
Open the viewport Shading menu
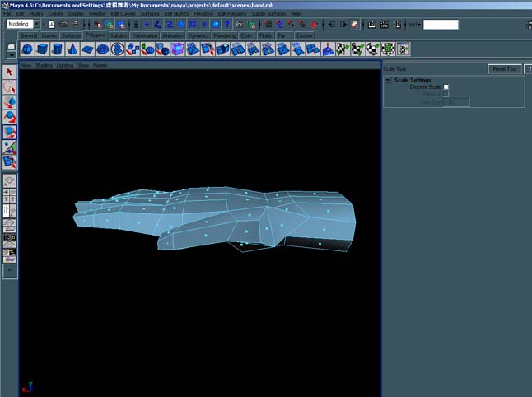pyautogui.click(x=44, y=66)
